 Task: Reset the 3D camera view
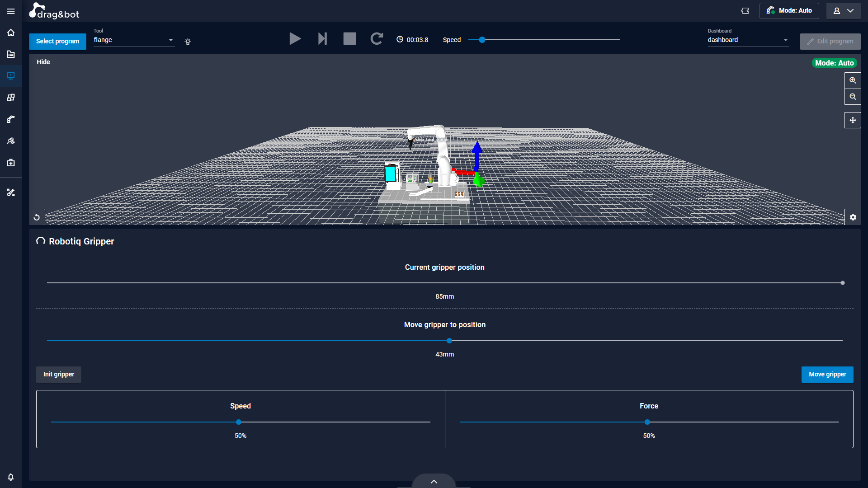[37, 217]
